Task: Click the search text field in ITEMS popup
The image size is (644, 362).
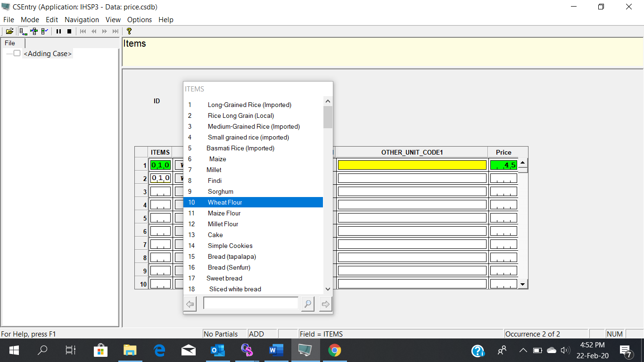Action: [x=251, y=303]
